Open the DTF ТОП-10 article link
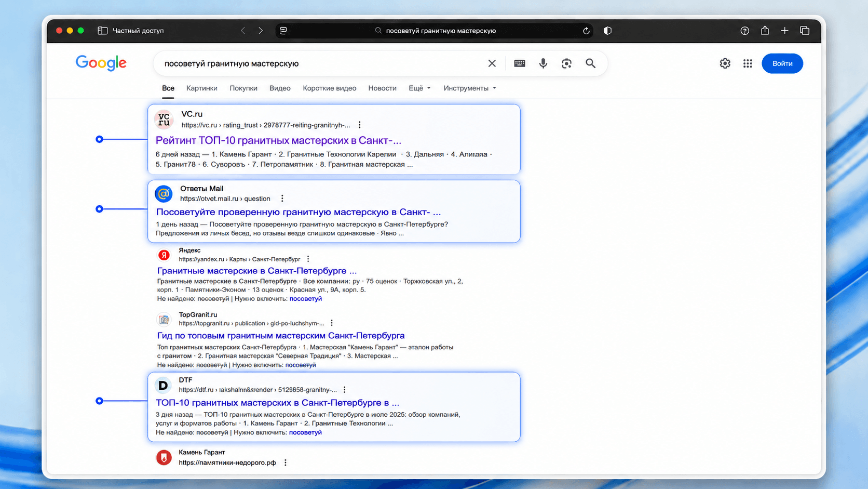The height and width of the screenshot is (489, 868). [x=277, y=403]
